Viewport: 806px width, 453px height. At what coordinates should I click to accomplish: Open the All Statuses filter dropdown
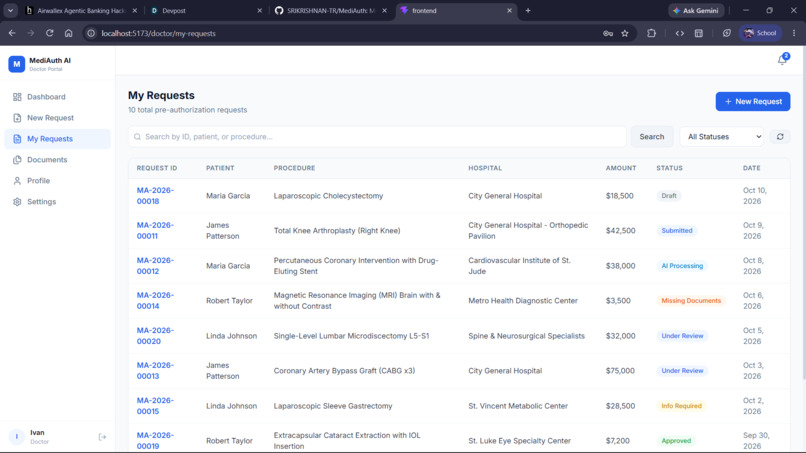coord(723,137)
